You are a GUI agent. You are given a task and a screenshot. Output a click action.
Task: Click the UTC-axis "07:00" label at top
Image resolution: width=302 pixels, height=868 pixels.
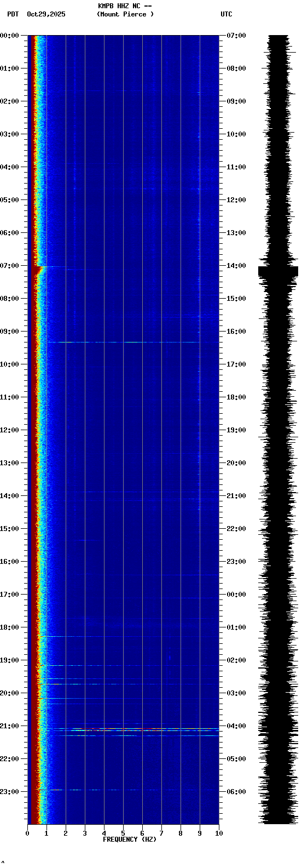click(x=236, y=36)
